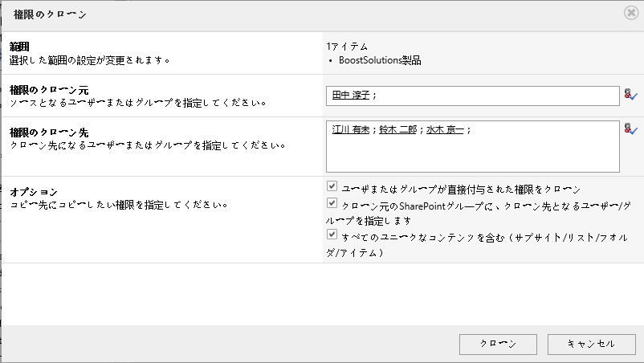Click the クローン button
The image size is (644, 363).
tap(498, 344)
